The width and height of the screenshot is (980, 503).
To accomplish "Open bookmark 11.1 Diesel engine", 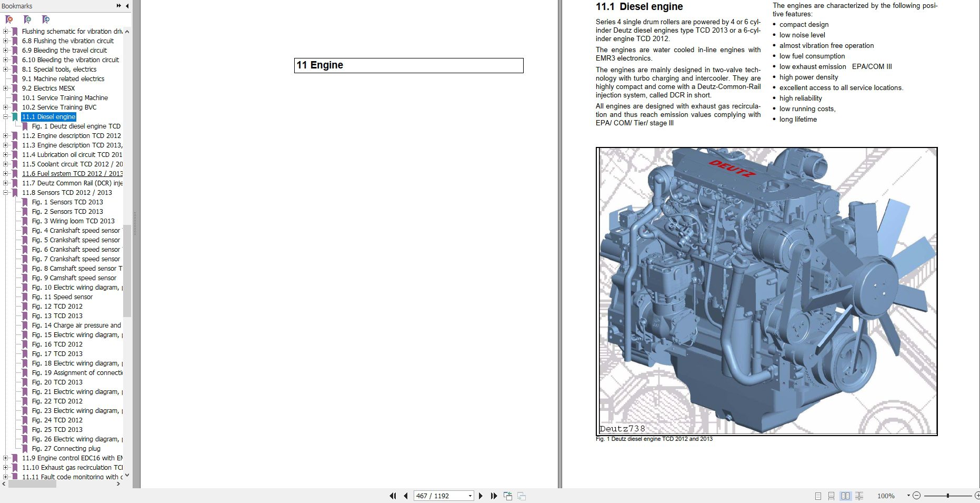I will [48, 117].
